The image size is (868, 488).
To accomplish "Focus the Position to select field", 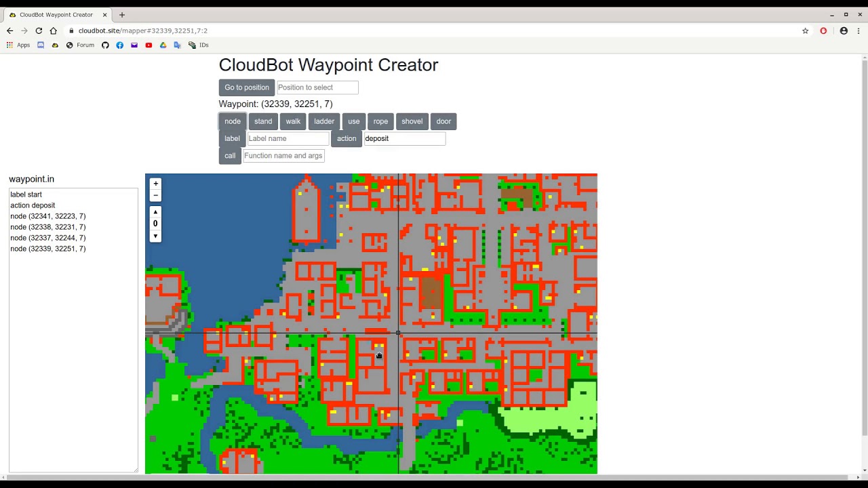I will (317, 87).
